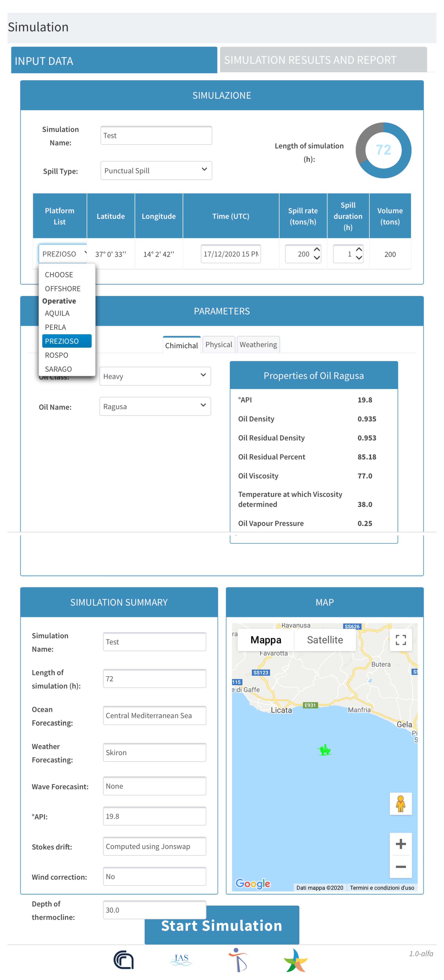444x980 pixels.
Task: Pick highlighted PREZIOSO option
Action: coord(66,341)
